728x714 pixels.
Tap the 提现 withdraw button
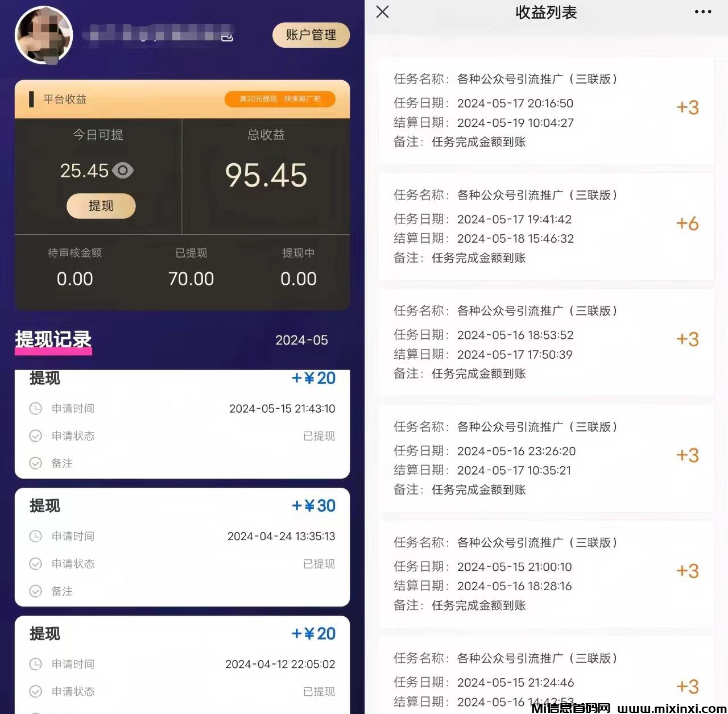click(101, 206)
